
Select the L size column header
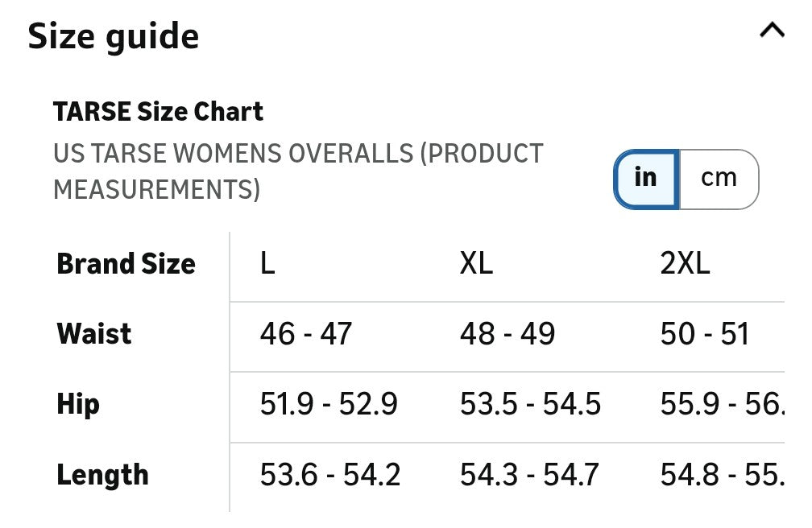[x=267, y=264]
